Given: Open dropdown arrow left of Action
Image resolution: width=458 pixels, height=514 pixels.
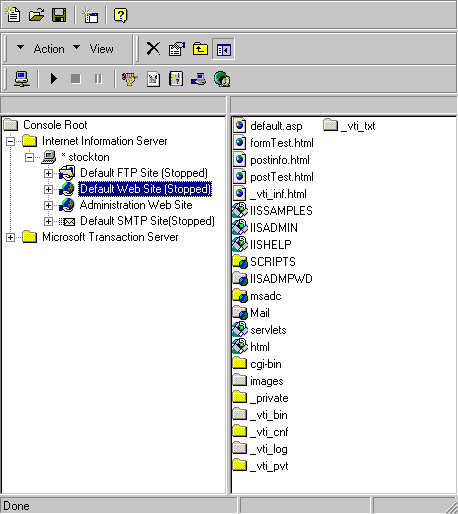Looking at the screenshot, I should tap(20, 47).
